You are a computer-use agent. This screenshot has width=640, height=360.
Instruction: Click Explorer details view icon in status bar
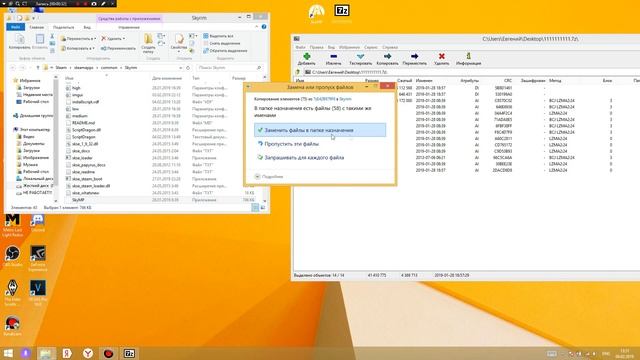(x=255, y=208)
